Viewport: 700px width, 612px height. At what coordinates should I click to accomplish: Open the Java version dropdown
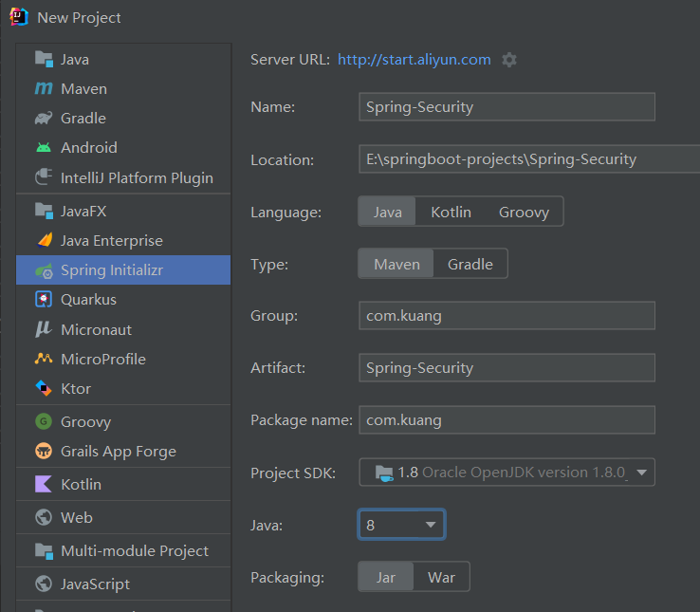click(x=401, y=525)
